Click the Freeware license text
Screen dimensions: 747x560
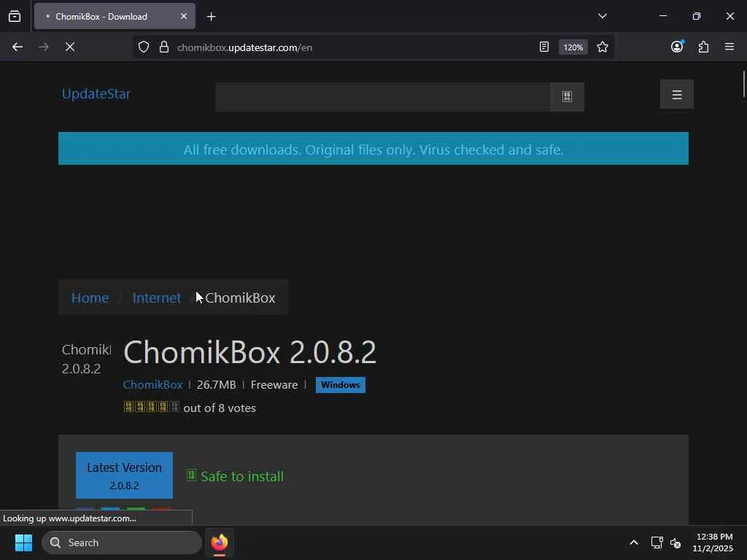(274, 385)
